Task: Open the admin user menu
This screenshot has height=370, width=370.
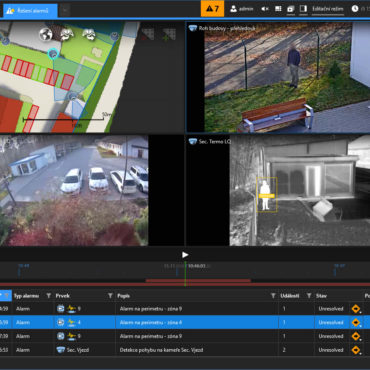Action: (242, 9)
